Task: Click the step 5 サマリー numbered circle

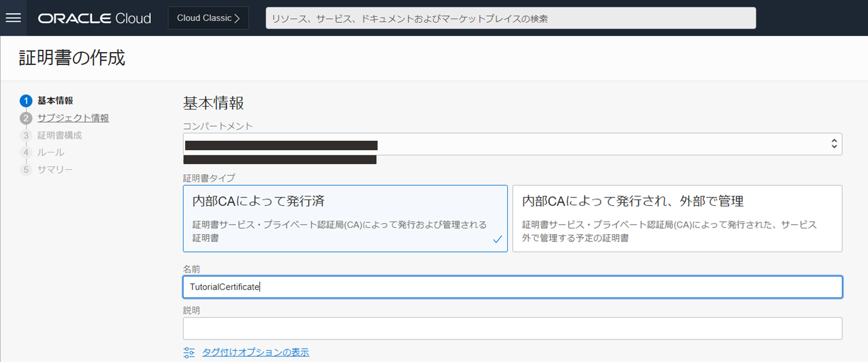Action: 26,169
